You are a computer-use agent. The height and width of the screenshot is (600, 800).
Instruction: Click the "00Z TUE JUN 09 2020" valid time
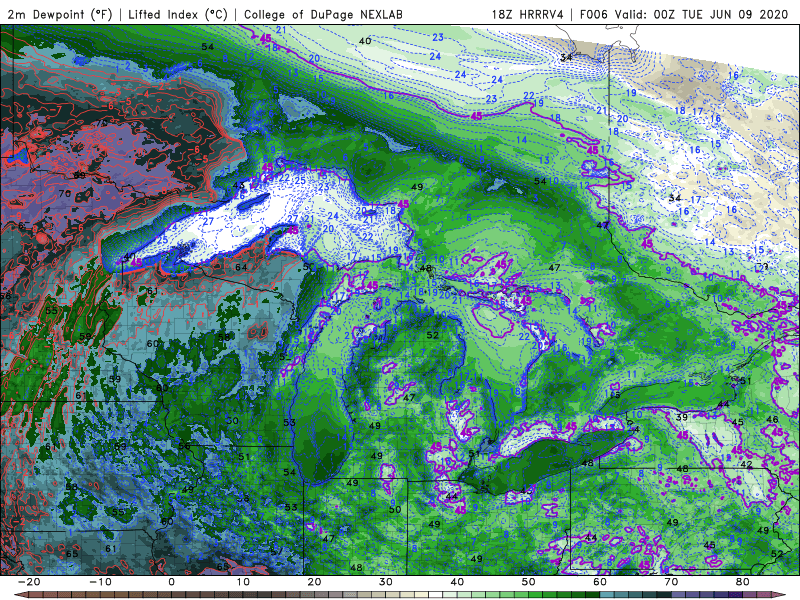tap(721, 14)
